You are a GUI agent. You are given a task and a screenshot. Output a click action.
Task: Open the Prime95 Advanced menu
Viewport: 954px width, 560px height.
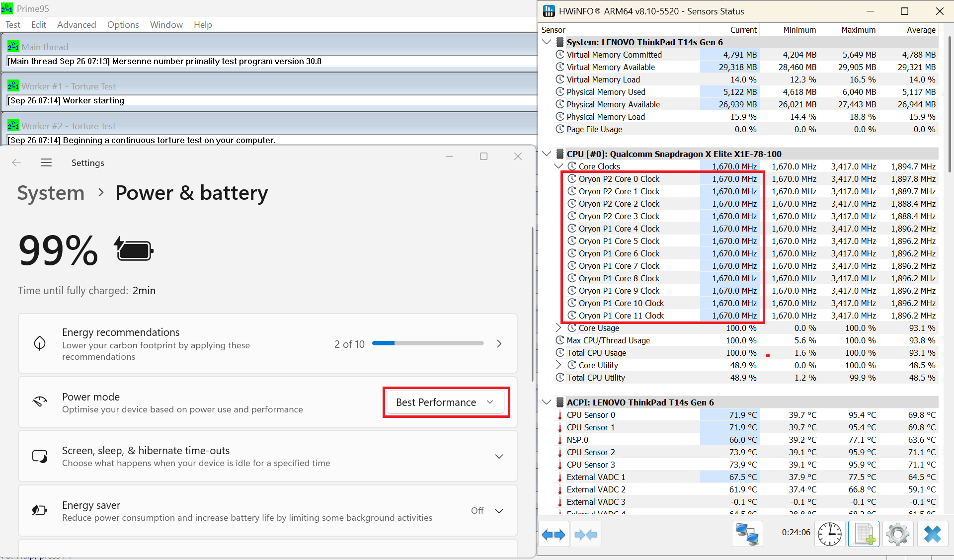[77, 25]
